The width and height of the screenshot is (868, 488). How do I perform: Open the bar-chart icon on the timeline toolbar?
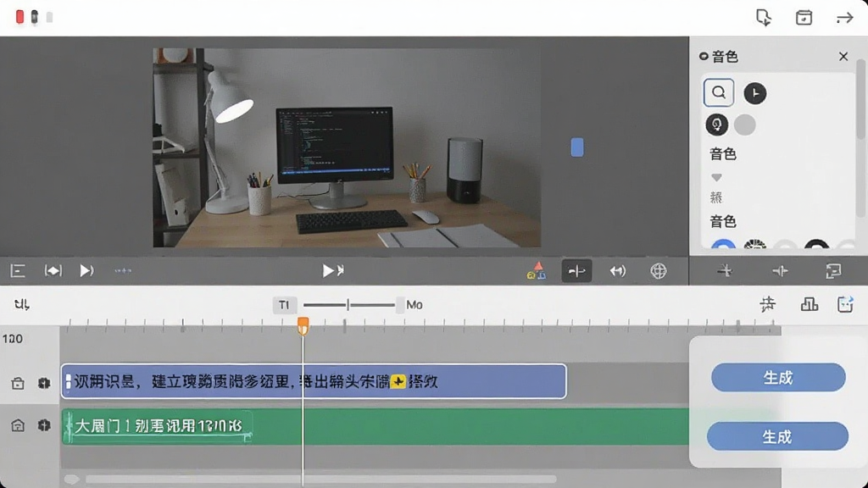(x=809, y=304)
